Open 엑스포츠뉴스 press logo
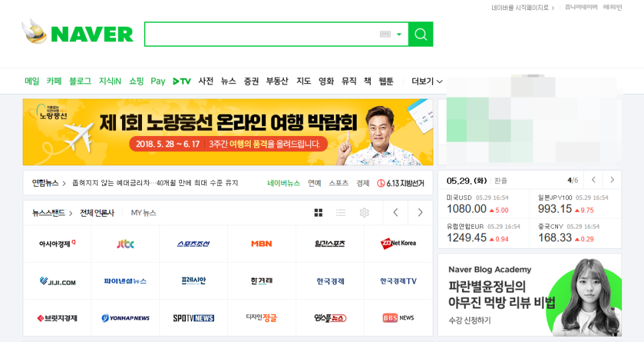The image size is (644, 342). pos(330,318)
